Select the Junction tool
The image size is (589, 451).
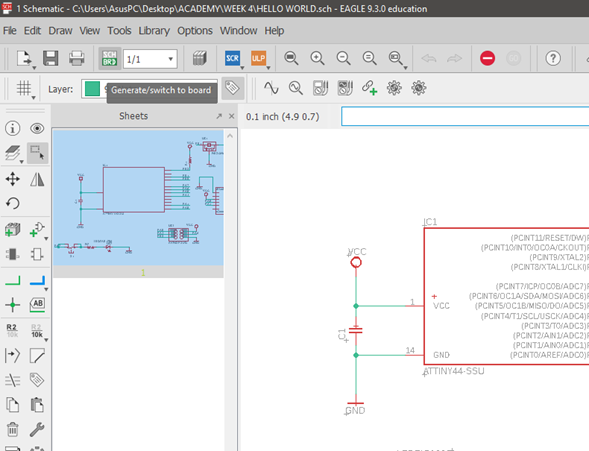tap(12, 305)
